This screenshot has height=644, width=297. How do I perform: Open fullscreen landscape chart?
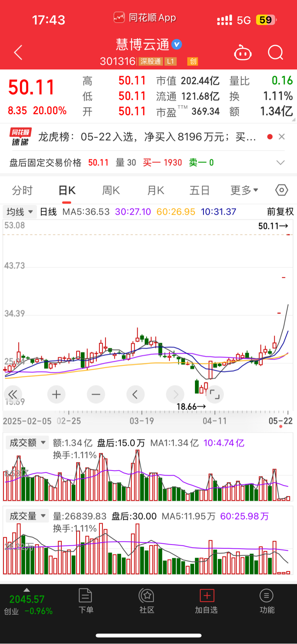point(215,395)
